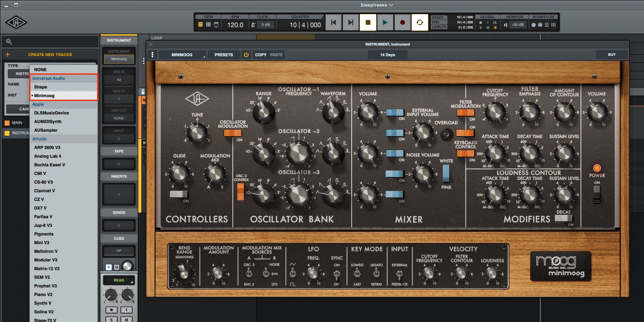Add an INPUT with plus slot
Image resolution: width=644 pixels, height=322 pixels.
point(119,139)
